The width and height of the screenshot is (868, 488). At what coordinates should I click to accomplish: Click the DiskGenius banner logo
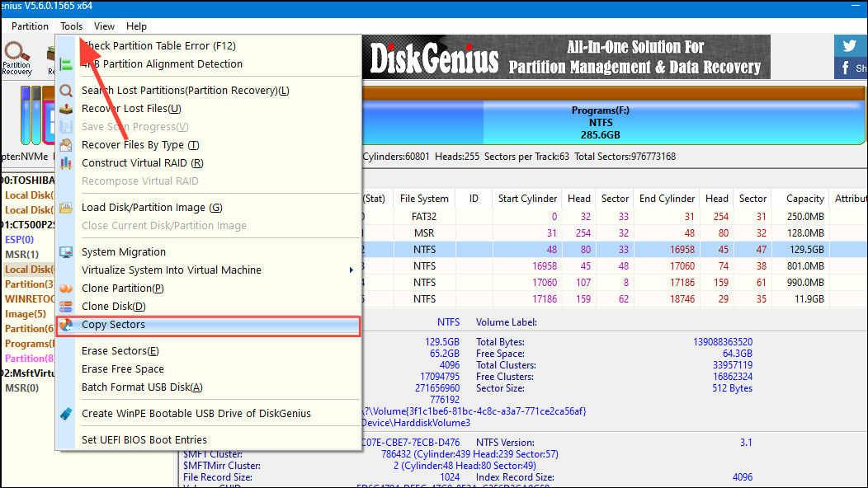[434, 58]
